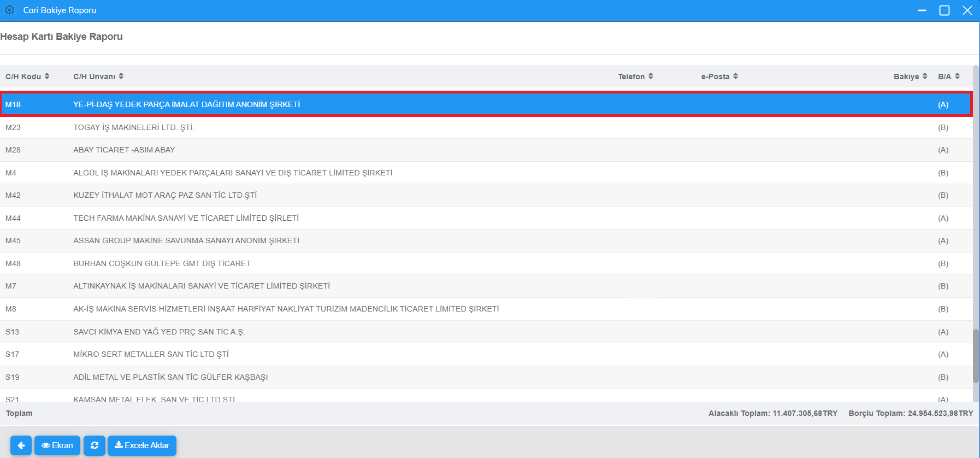Viewport: 980px width, 458px height.
Task: Select KUZEY İTHALAT MOT ARAÇ row
Action: click(x=486, y=195)
